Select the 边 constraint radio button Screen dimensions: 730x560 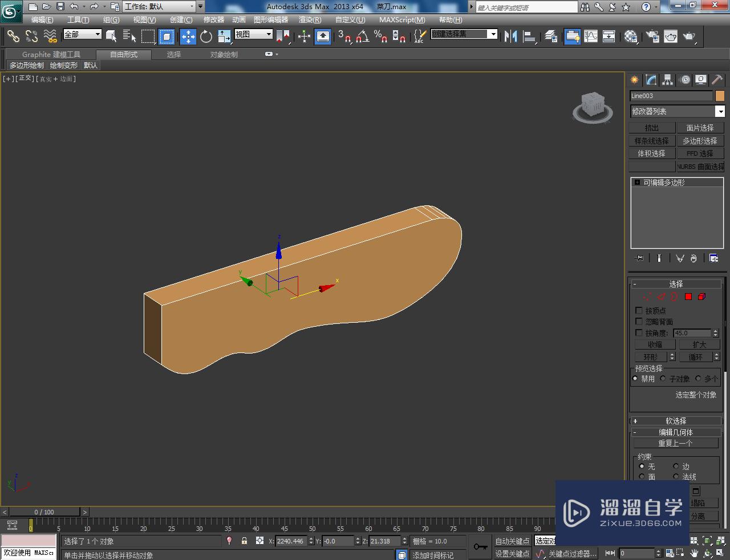676,466
